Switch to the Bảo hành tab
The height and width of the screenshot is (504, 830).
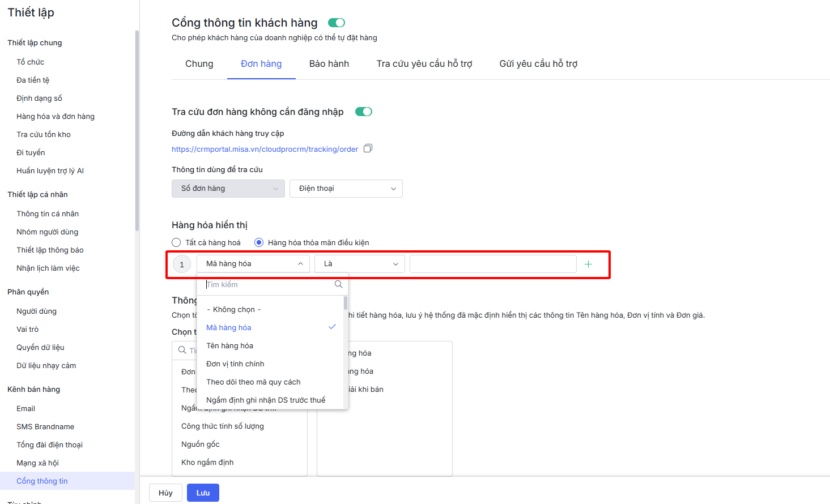point(329,64)
